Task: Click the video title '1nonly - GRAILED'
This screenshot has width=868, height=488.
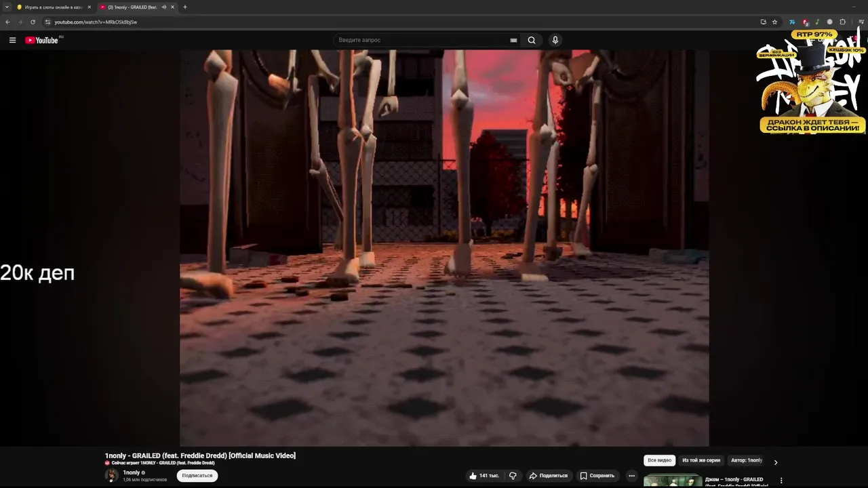Action: pyautogui.click(x=200, y=455)
